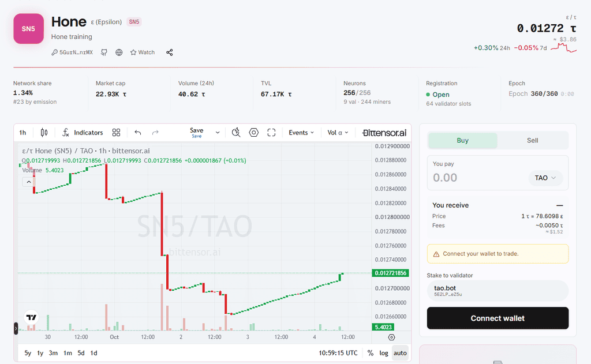Toggle Watch star for Hone

tap(143, 52)
